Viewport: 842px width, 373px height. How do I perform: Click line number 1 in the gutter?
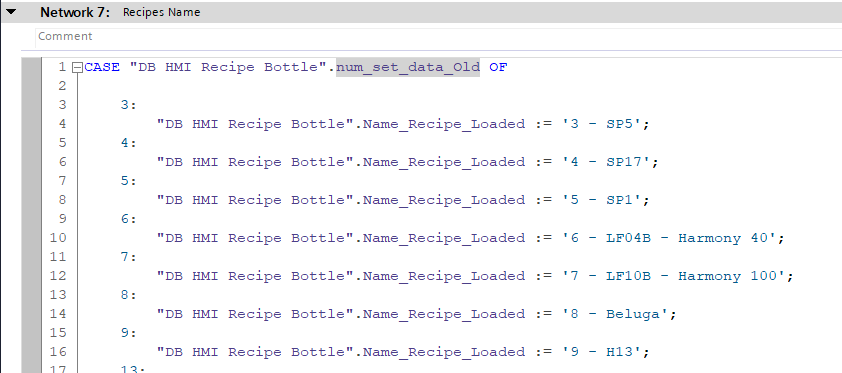(62, 67)
